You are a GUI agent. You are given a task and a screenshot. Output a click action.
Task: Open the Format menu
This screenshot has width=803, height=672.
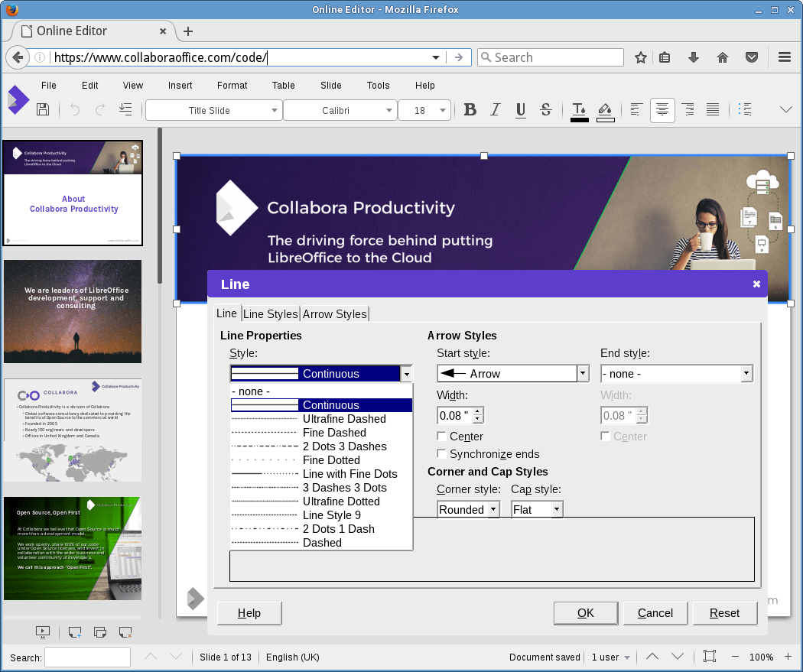[232, 86]
